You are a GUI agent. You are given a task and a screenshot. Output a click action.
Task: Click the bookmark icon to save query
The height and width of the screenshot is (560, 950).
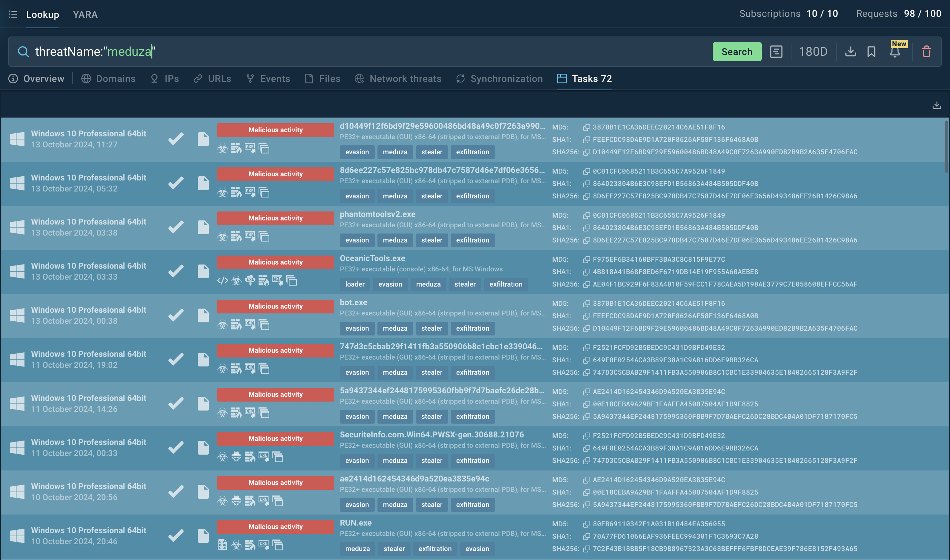871,51
